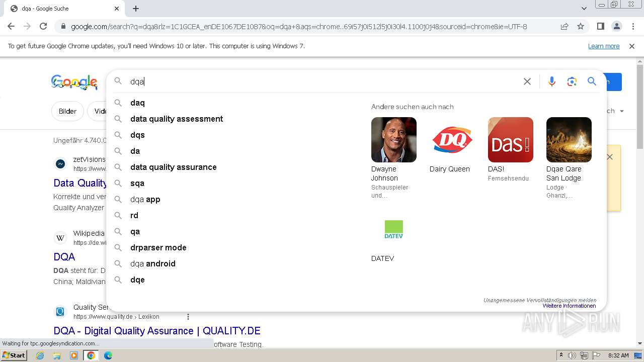Go back with browser back arrow
The width and height of the screenshot is (644, 362).
pos(11,26)
